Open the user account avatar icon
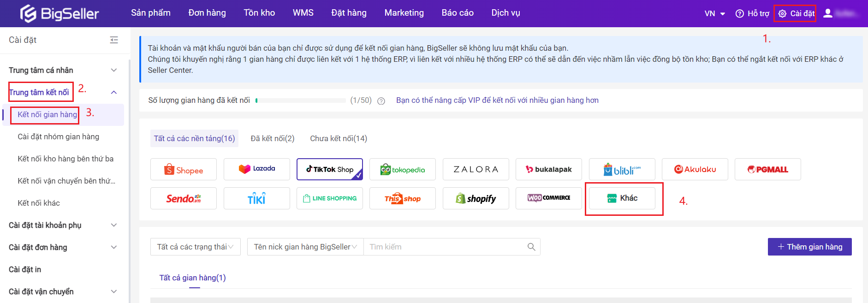The height and width of the screenshot is (303, 868). (x=828, y=13)
